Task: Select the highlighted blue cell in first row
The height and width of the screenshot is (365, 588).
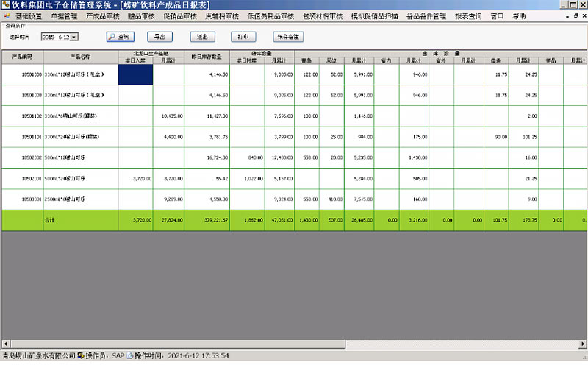Action: pos(135,74)
